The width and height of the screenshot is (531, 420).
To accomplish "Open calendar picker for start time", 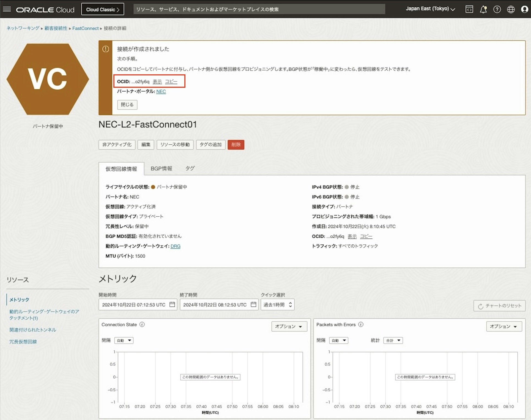I will 172,304.
